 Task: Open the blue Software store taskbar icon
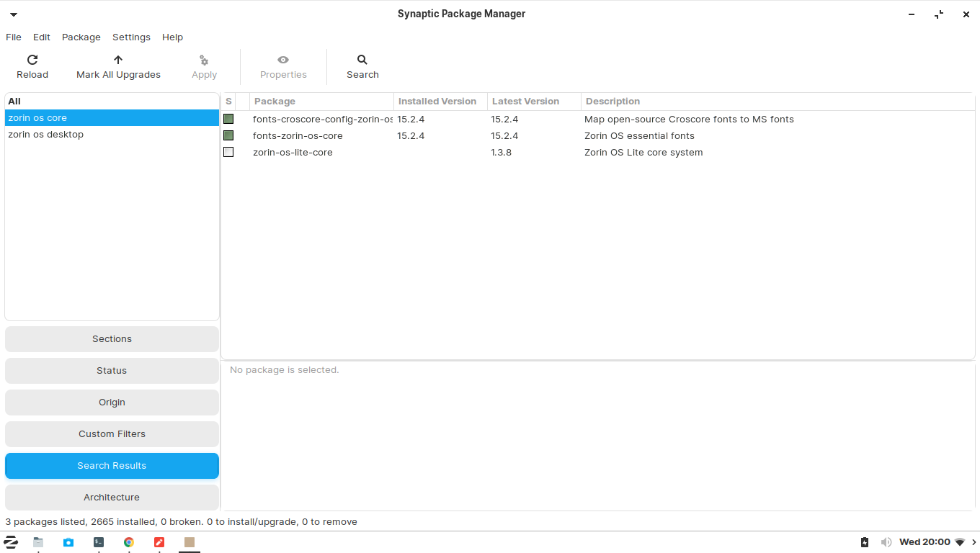pos(68,542)
